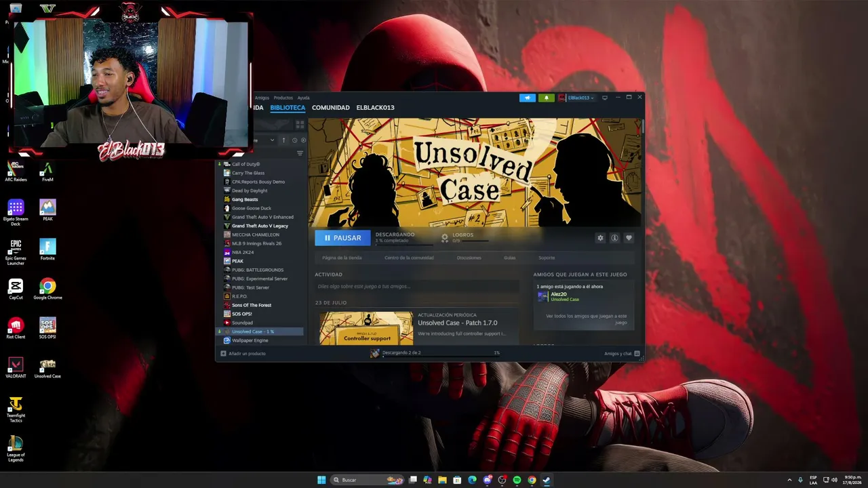Click the activity post input field

tap(417, 286)
